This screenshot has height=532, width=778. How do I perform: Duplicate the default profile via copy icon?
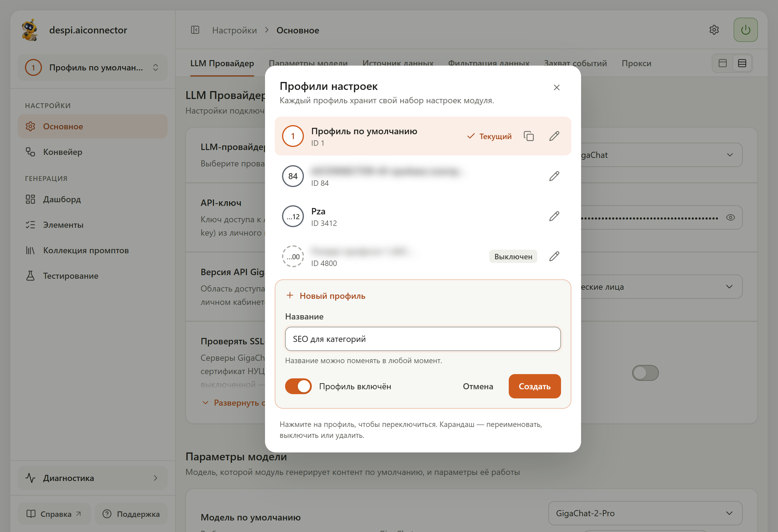[528, 136]
